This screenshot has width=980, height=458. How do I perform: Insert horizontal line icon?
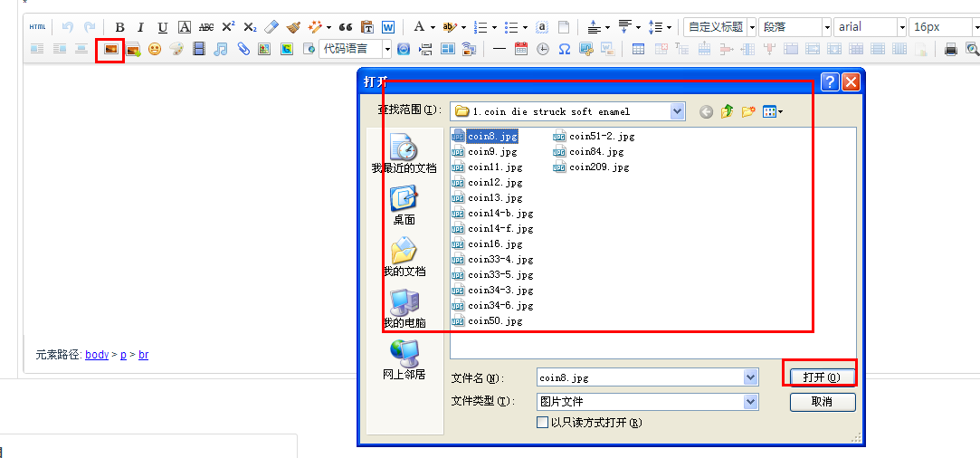500,49
